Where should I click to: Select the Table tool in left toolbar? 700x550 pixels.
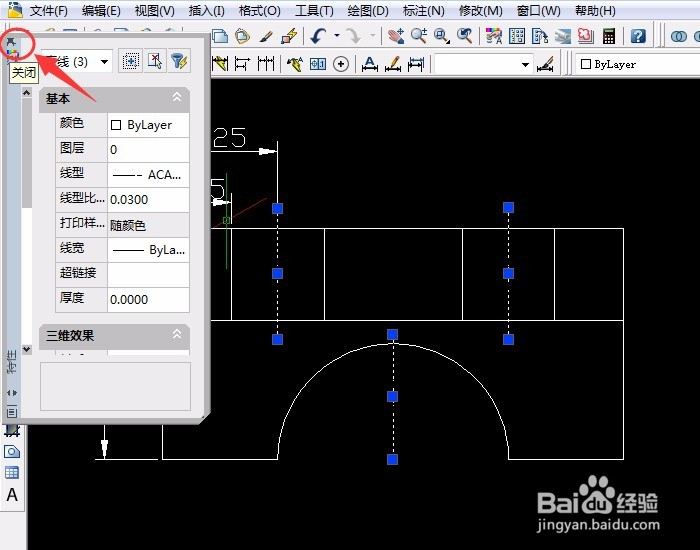(x=12, y=472)
